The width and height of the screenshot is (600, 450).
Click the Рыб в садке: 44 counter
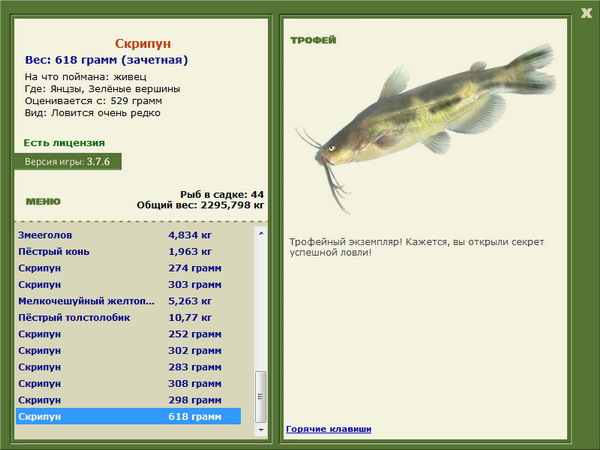point(222,194)
